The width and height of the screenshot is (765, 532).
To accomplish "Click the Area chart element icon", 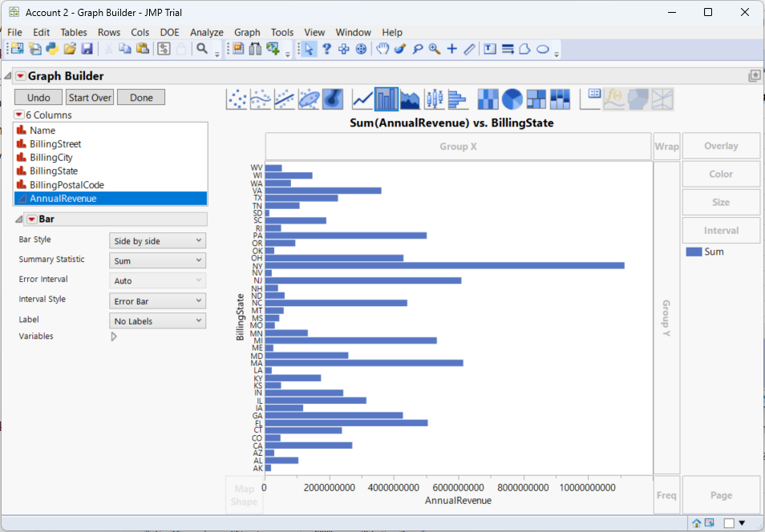I will pos(410,99).
